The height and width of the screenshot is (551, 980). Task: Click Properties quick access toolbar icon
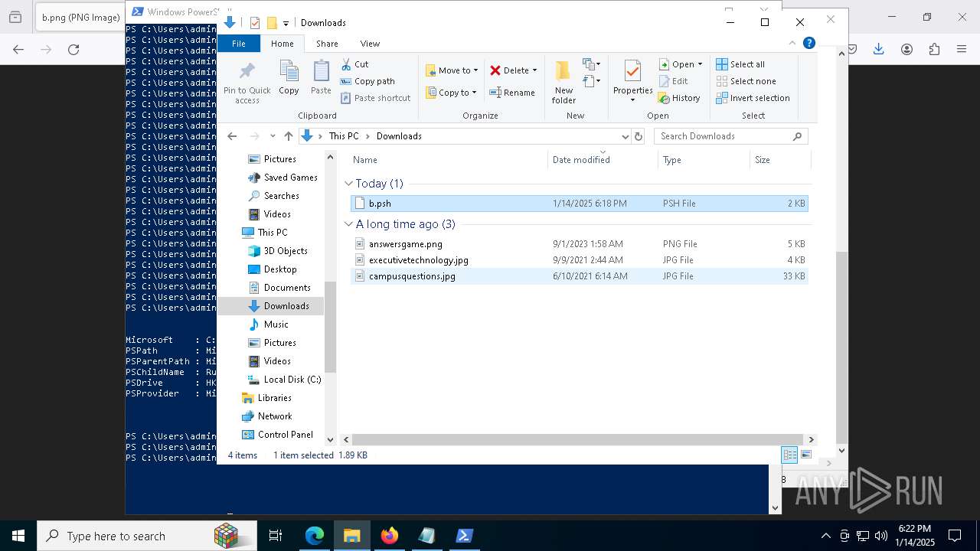tap(255, 23)
